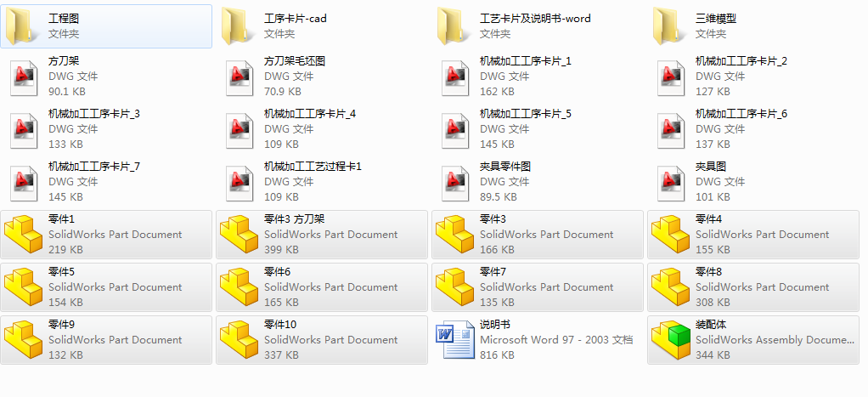Click the folder name text 工艺卡片及说明书-word
Screen dimensions: 868x397
(x=535, y=19)
